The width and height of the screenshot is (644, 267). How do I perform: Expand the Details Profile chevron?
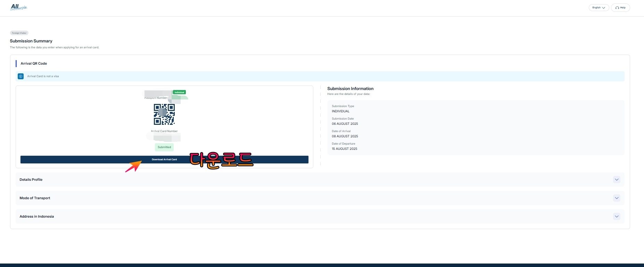617,180
